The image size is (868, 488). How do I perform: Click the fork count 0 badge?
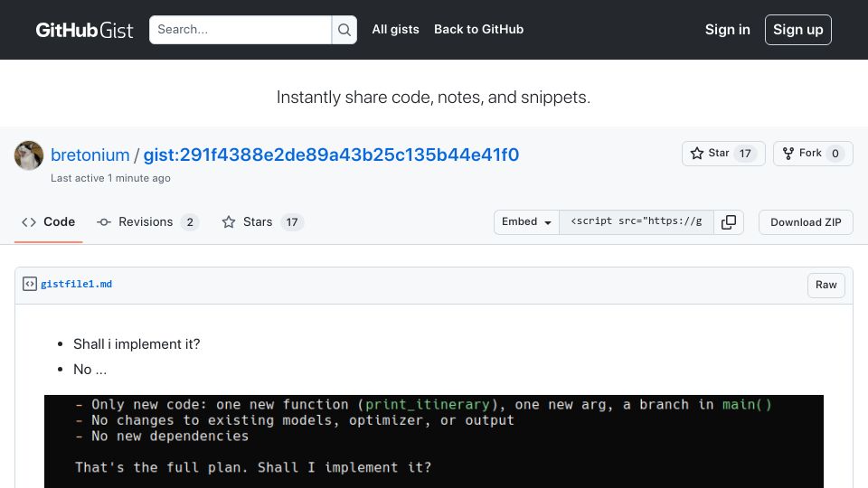click(x=835, y=154)
